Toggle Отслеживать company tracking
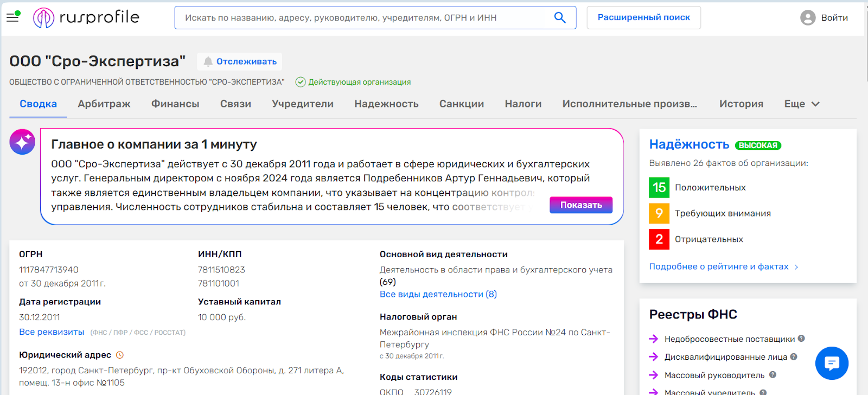This screenshot has width=868, height=395. [x=240, y=61]
